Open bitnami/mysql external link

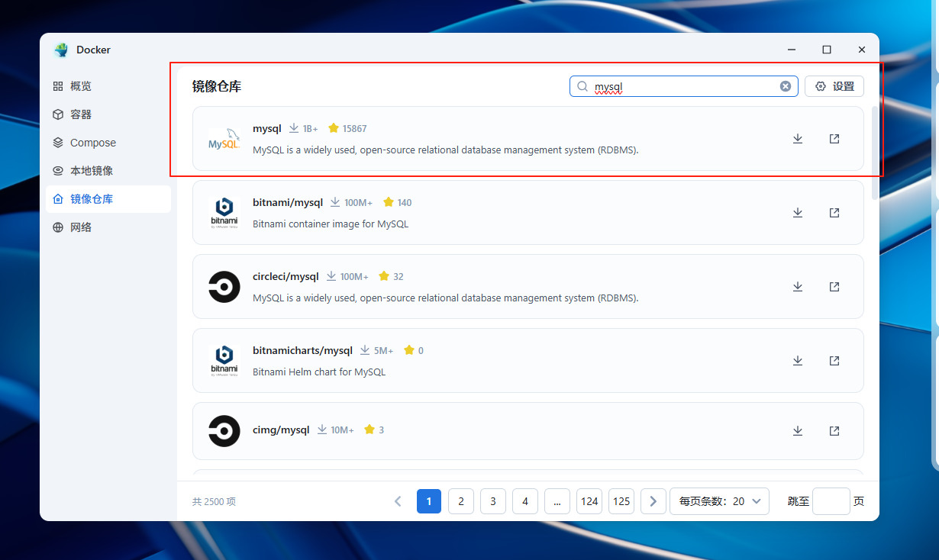pyautogui.click(x=834, y=213)
